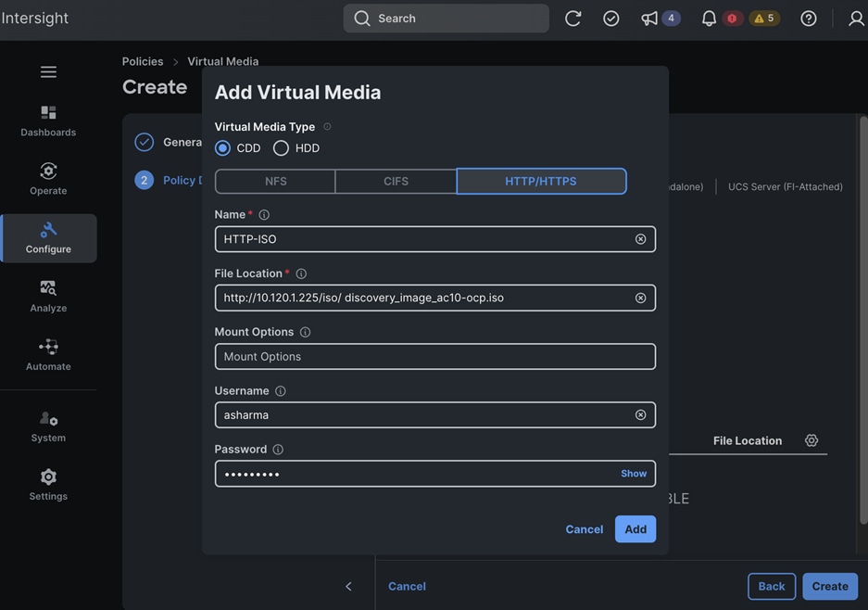Open Settings in the sidebar

(48, 485)
